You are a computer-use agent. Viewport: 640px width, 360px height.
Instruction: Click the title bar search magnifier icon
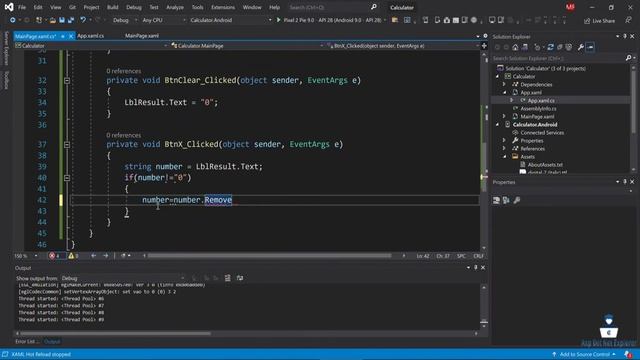click(x=374, y=7)
